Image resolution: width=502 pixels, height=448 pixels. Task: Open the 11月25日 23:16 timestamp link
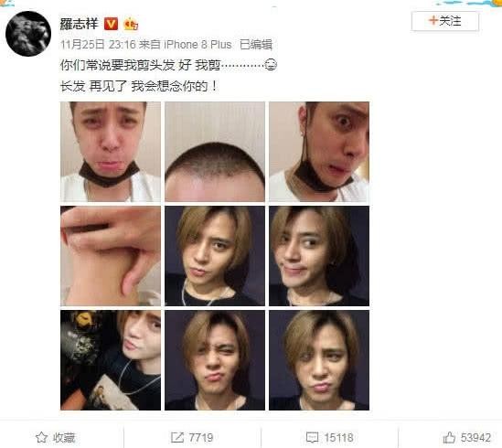(x=98, y=45)
